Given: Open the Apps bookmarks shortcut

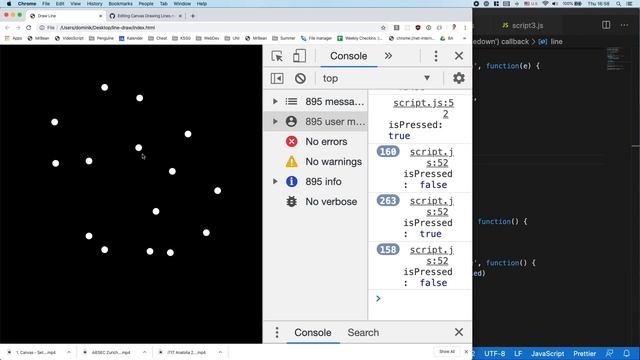Looking at the screenshot, I should pos(14,38).
